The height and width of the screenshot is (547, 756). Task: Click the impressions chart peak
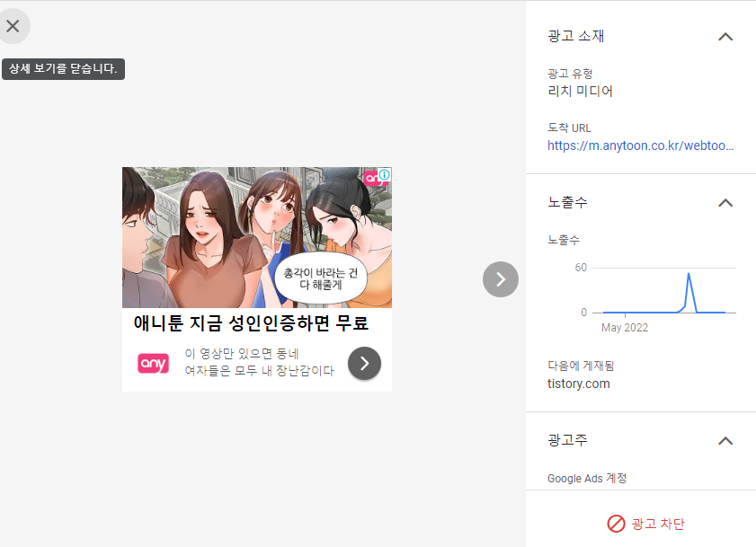689,274
